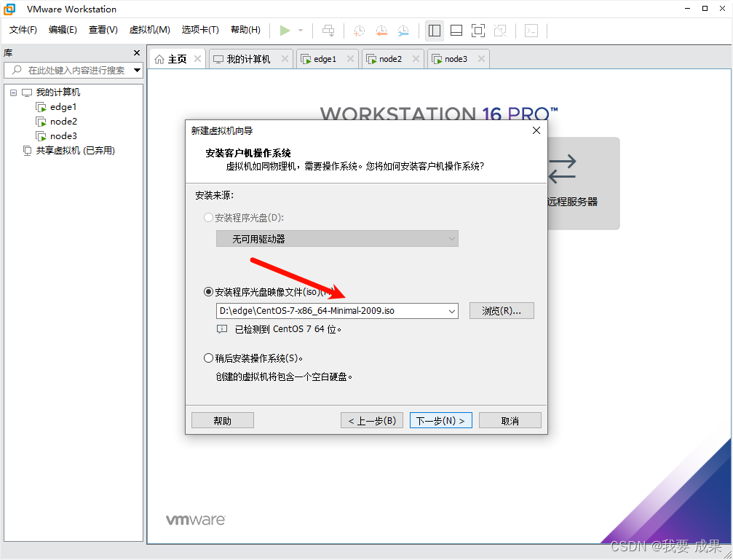Screen dimensions: 733x560
Task: Toggle the library sidebar panel
Action: 435,31
